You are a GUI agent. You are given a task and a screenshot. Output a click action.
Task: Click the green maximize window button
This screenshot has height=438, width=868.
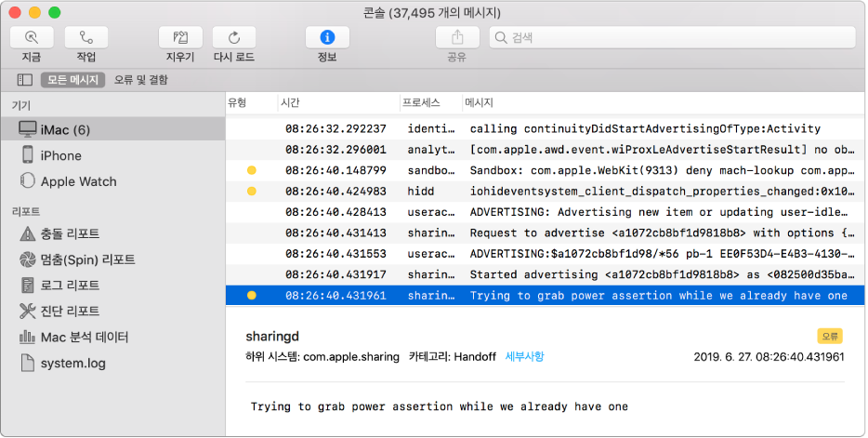[54, 12]
